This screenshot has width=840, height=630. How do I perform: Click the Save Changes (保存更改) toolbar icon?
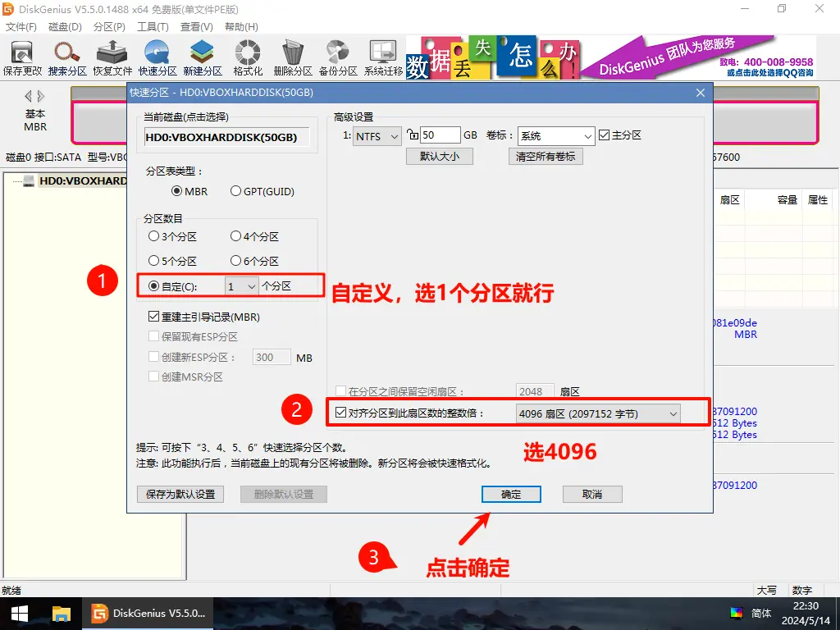click(x=22, y=58)
